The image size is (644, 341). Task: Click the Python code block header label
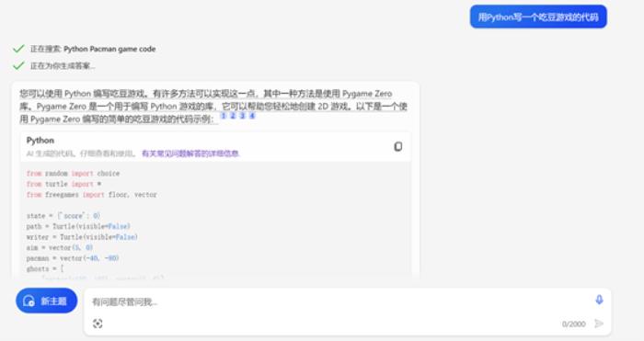(40, 141)
